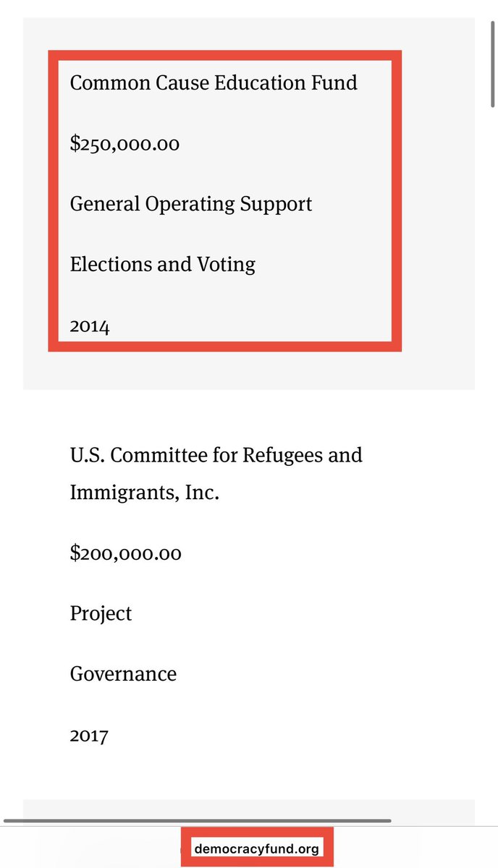Click the $250,000.00 grant amount

coord(124,144)
